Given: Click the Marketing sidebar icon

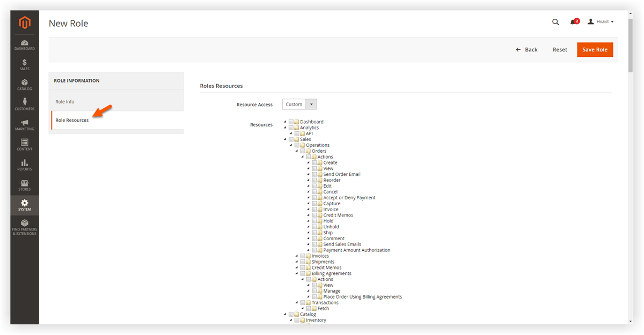Looking at the screenshot, I should coord(24,125).
